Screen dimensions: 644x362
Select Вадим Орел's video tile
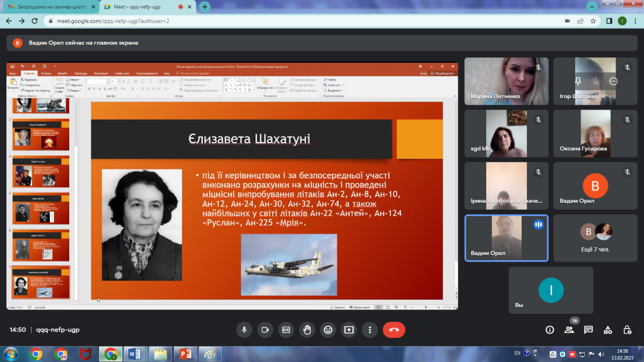506,238
